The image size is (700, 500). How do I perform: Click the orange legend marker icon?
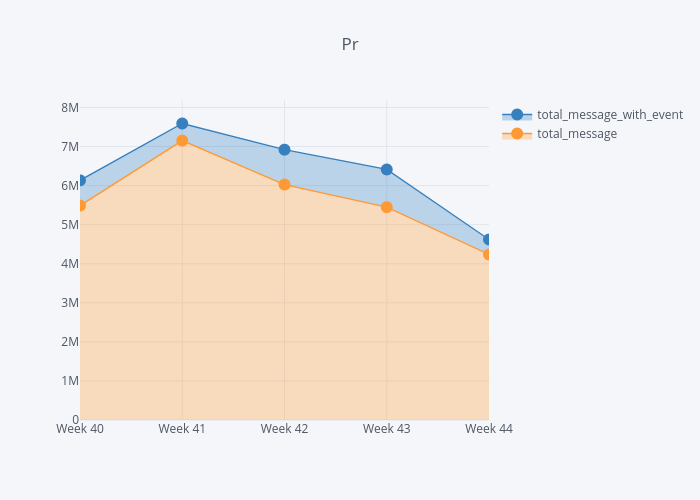517,134
